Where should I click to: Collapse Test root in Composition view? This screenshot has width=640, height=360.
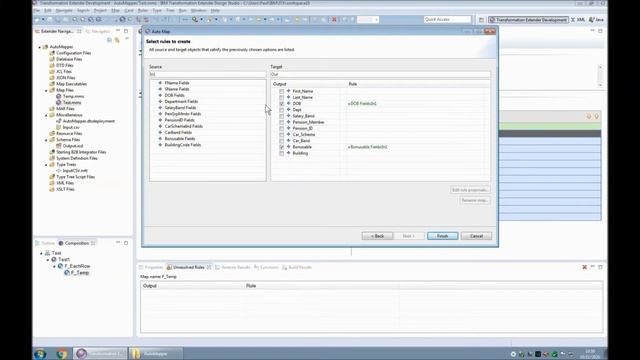point(41,253)
